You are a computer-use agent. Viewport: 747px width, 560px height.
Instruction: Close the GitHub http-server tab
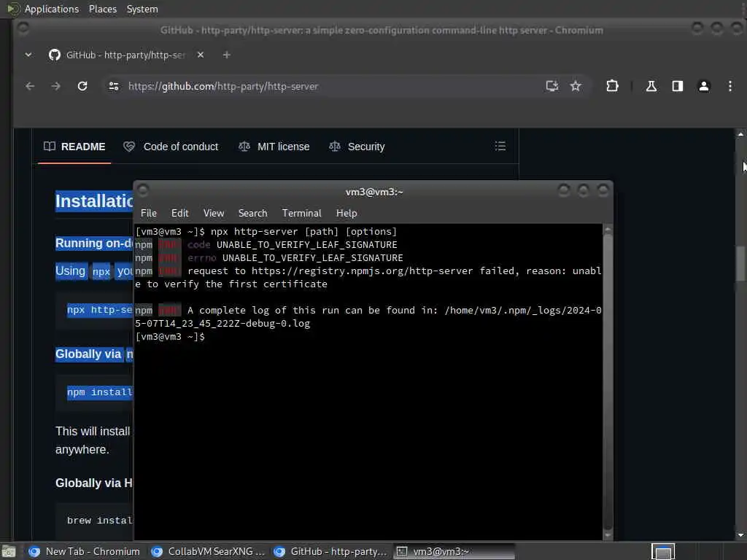click(201, 55)
